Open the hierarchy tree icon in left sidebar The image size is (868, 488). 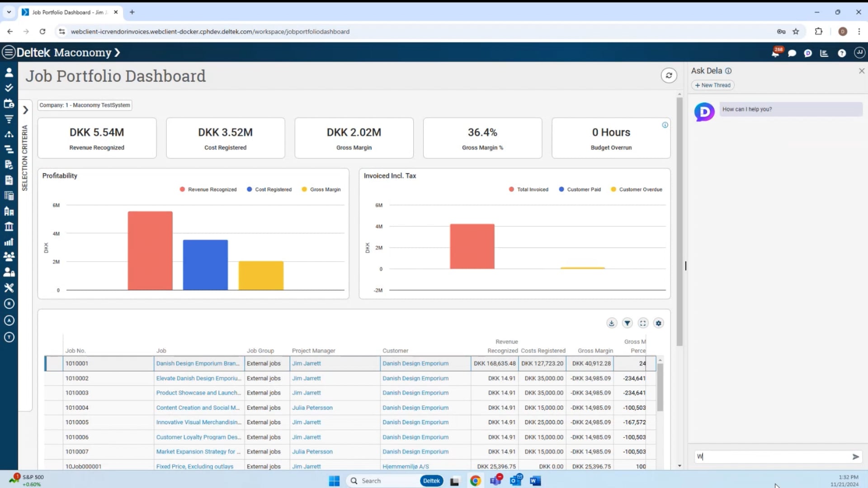(x=9, y=134)
